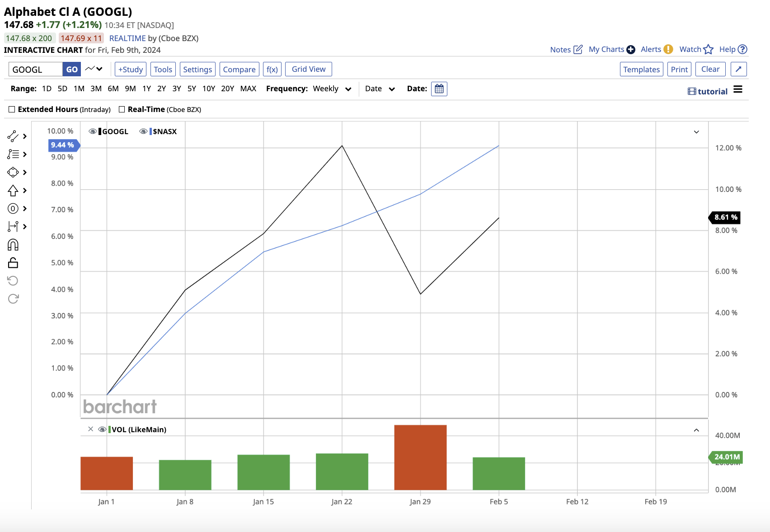The width and height of the screenshot is (770, 532).
Task: Open the date picker calendar icon
Action: pos(439,89)
